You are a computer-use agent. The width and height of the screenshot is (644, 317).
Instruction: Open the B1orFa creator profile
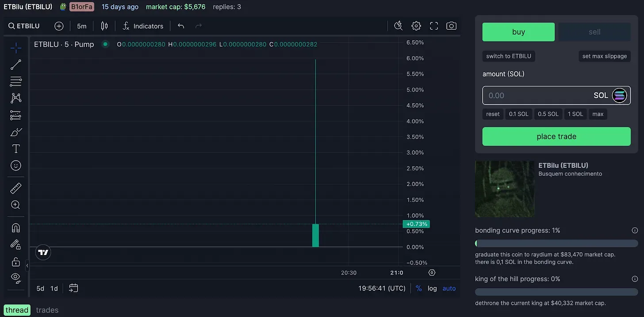pos(82,7)
